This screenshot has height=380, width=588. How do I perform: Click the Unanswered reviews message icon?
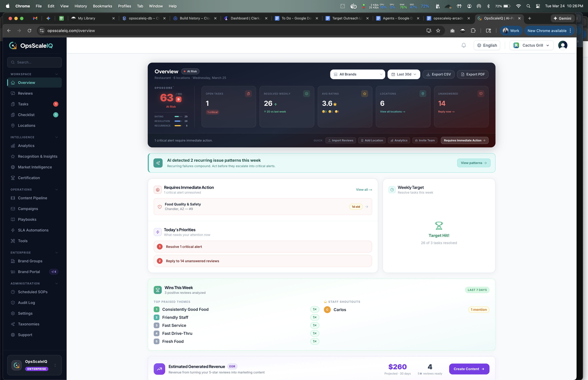click(481, 94)
